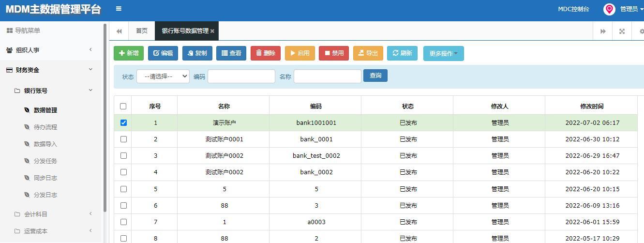This screenshot has width=644, height=243.
Task: Click the tab scroll-right double arrow
Action: (x=603, y=31)
